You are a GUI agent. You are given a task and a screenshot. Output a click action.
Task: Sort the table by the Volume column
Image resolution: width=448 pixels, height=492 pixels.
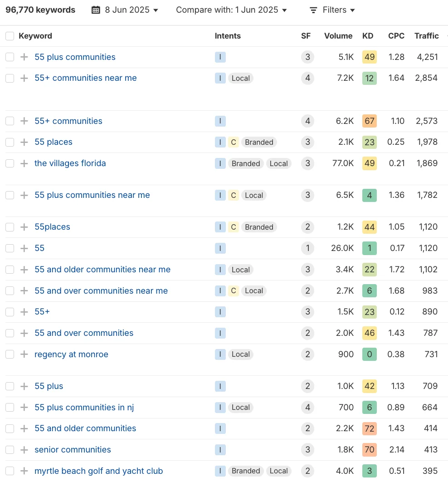point(338,36)
